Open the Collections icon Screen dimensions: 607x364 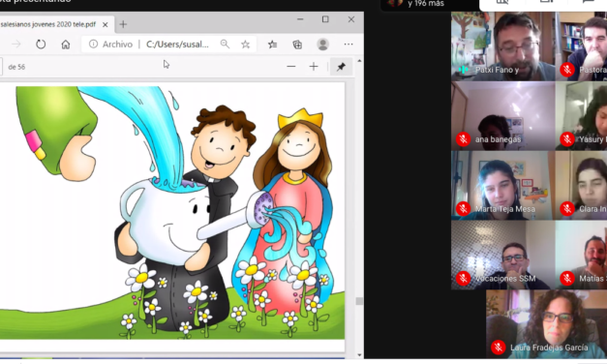tap(297, 45)
